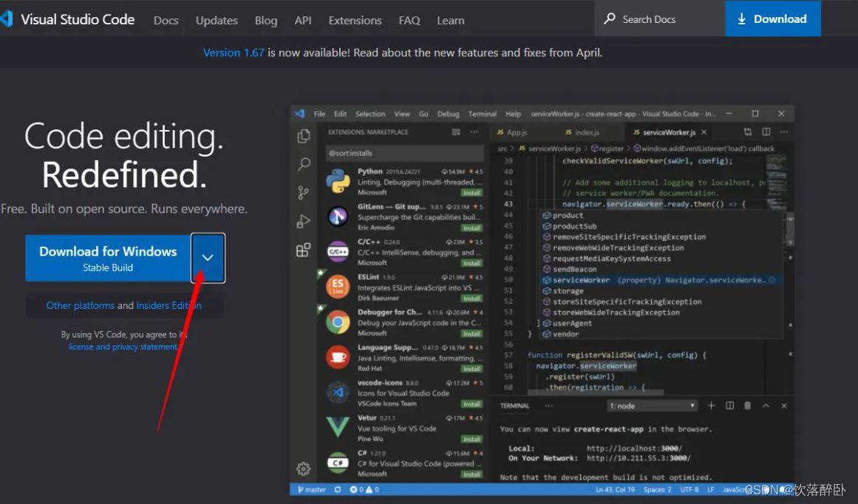Open the Insiders Edition link

tap(168, 305)
